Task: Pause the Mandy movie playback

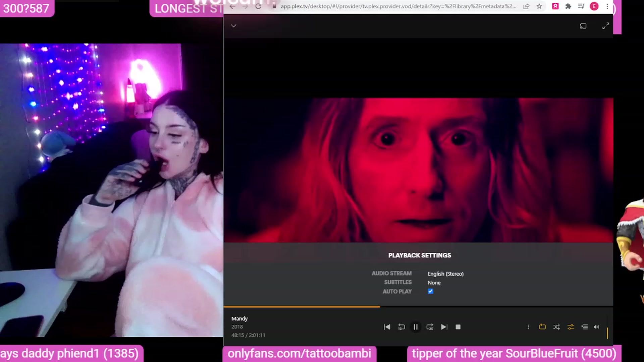Action: (x=416, y=327)
